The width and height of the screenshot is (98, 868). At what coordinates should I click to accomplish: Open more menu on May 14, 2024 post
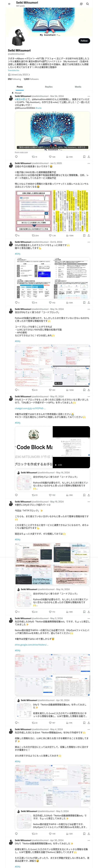pos(89,309)
